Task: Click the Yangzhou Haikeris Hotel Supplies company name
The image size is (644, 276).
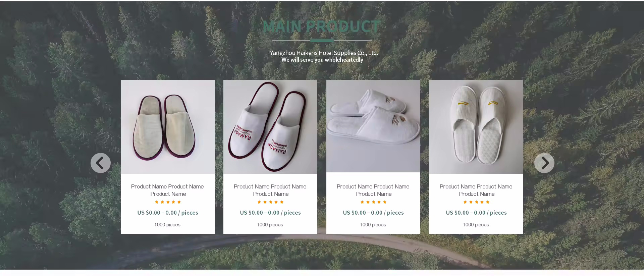Action: pyautogui.click(x=324, y=53)
